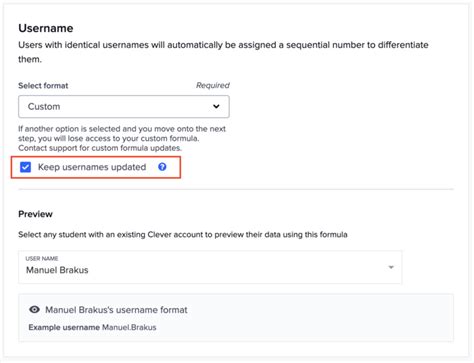The height and width of the screenshot is (363, 474).
Task: Click the Preview section heading
Action: tap(35, 214)
